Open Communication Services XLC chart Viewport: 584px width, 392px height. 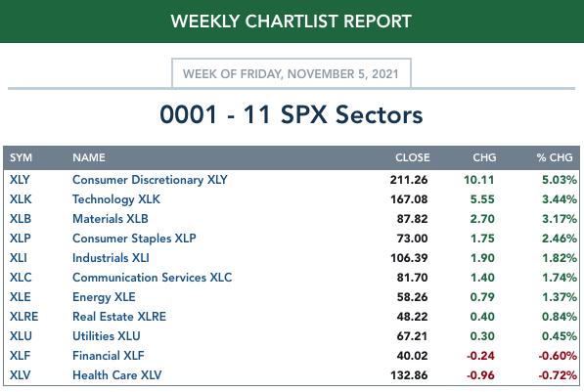(152, 278)
